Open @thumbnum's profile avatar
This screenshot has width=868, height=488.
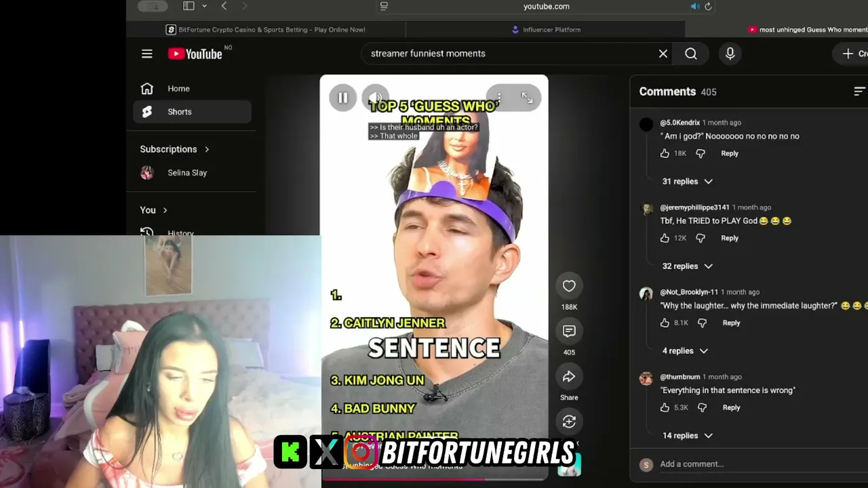646,379
